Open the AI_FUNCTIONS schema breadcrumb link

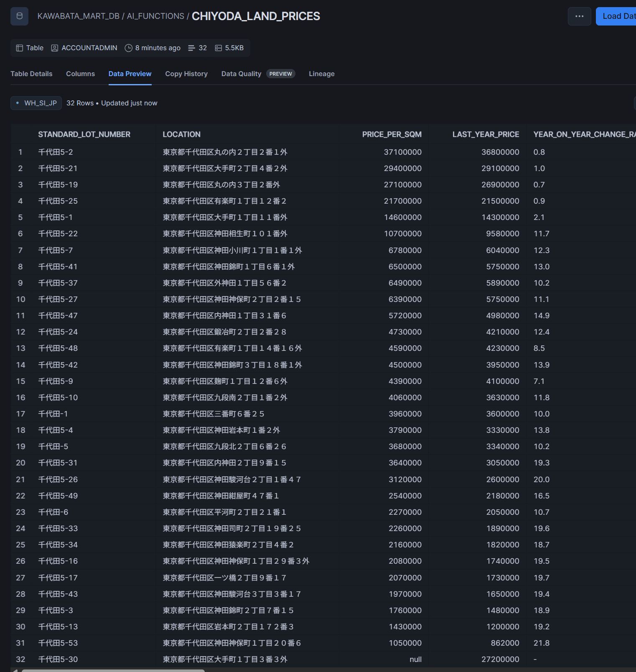click(x=155, y=16)
